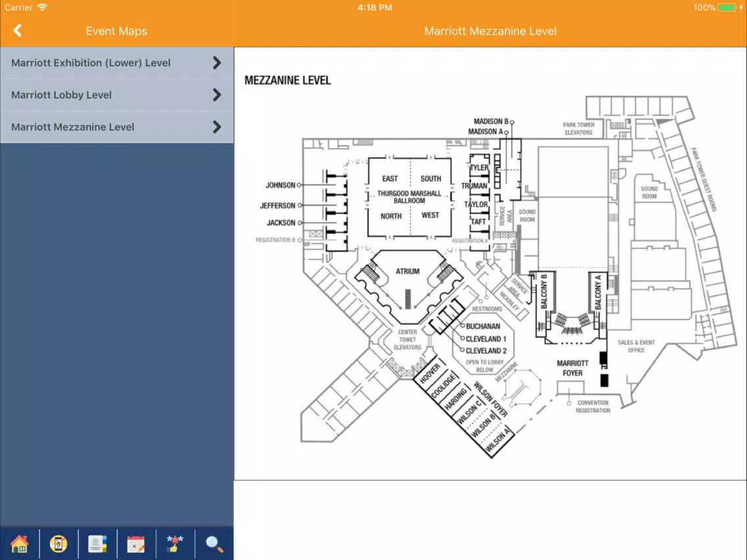Check the battery indicator in status bar

727,8
